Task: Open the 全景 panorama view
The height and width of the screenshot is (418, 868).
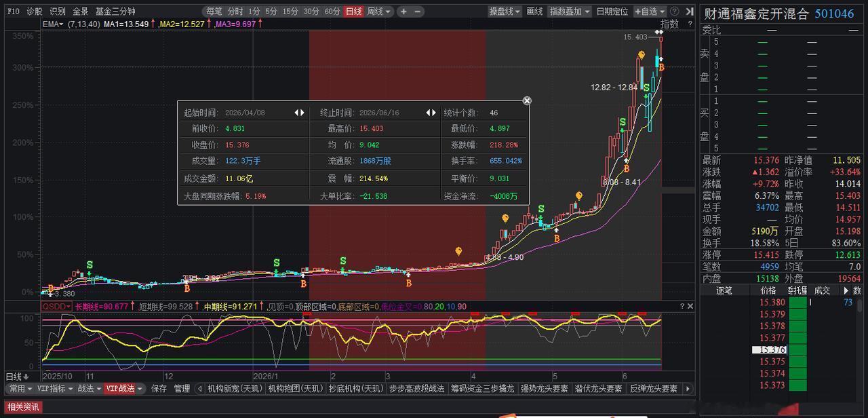Action: click(80, 12)
